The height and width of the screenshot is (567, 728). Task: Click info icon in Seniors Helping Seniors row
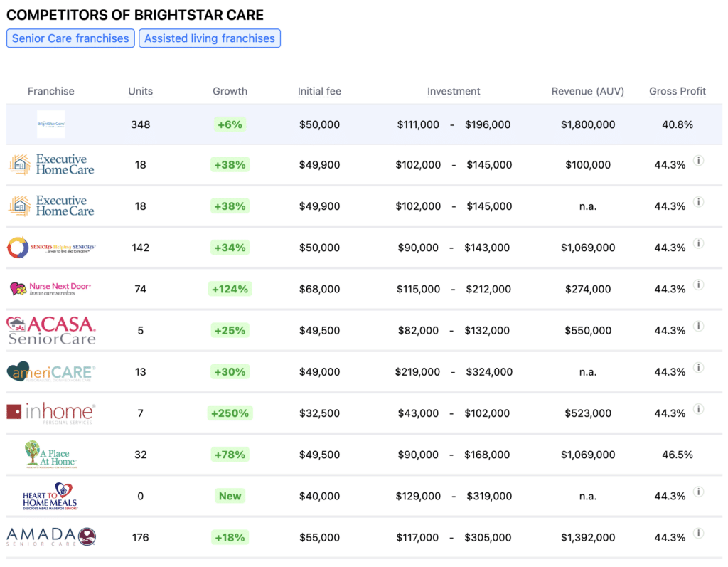[698, 243]
